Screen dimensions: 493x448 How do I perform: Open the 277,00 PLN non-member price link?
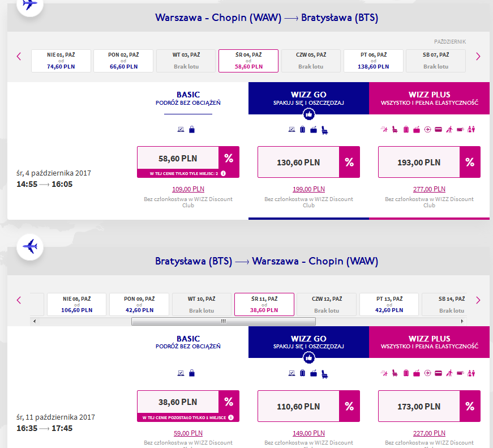pos(429,189)
